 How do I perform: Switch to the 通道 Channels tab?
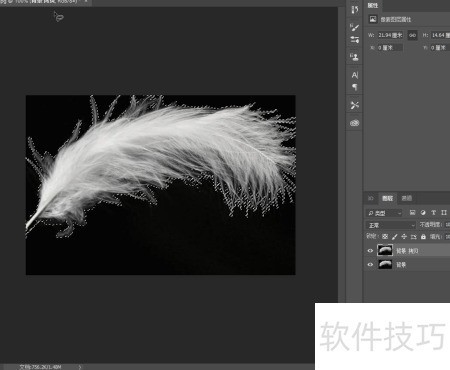point(406,198)
